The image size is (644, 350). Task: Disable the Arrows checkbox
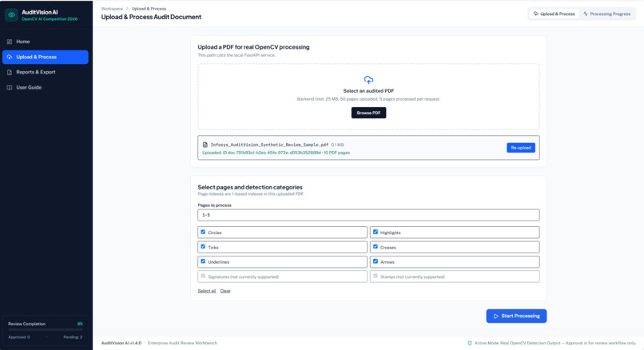tap(376, 261)
